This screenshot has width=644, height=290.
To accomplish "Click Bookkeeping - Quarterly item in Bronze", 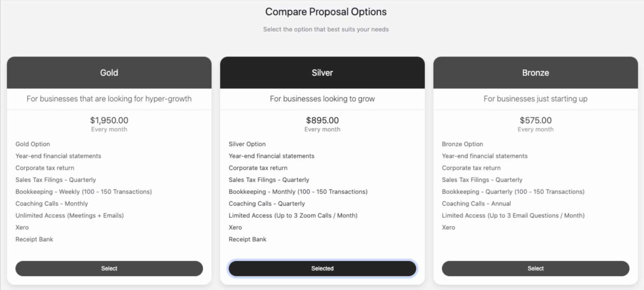I will [x=513, y=192].
